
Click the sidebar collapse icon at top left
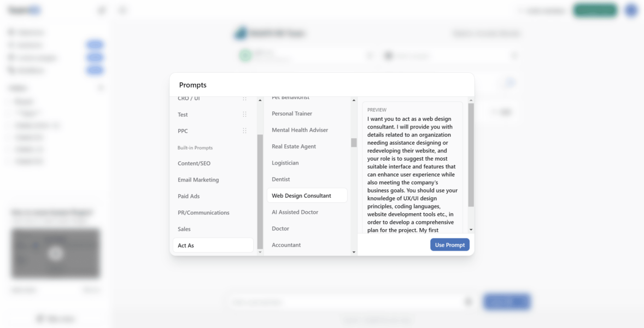pyautogui.click(x=102, y=10)
